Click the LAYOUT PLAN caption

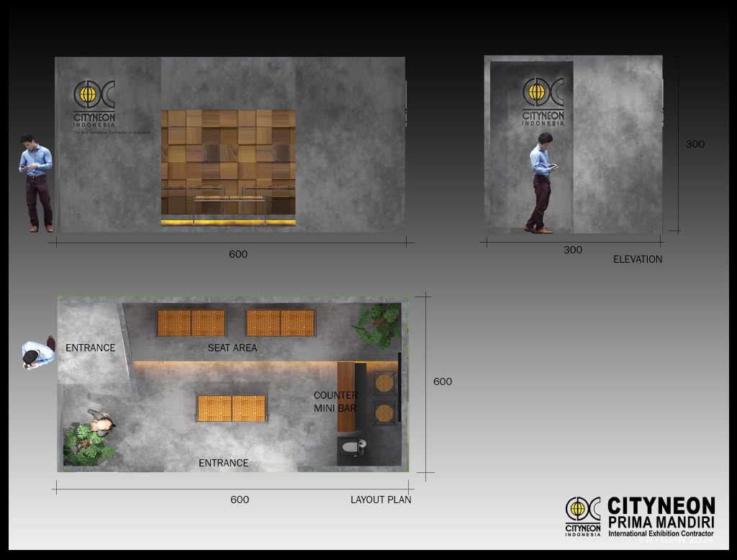(x=381, y=500)
